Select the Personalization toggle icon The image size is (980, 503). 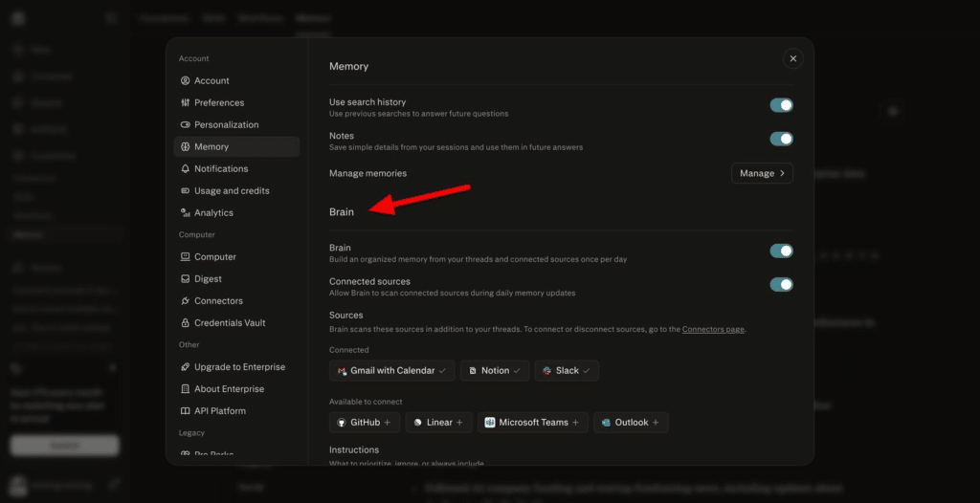pos(185,124)
